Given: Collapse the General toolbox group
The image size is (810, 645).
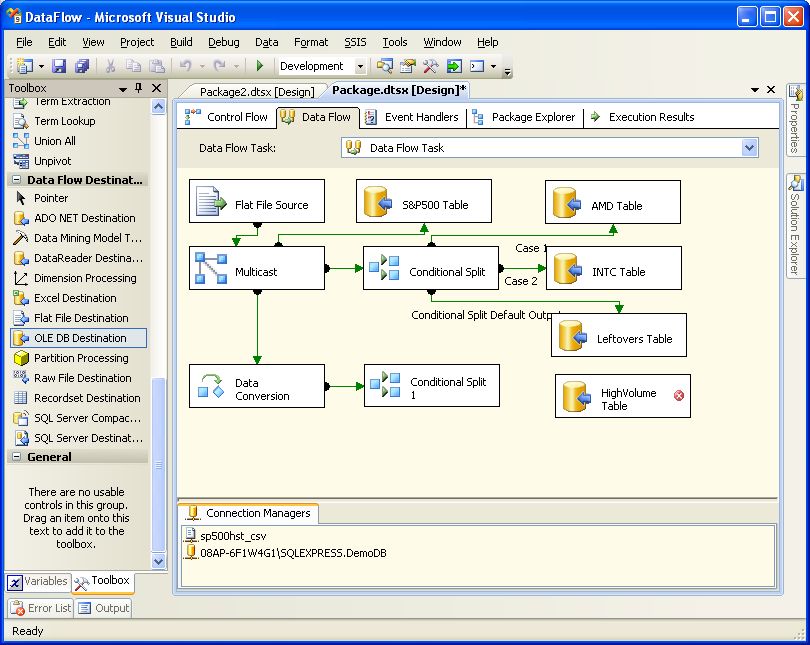Looking at the screenshot, I should [17, 457].
